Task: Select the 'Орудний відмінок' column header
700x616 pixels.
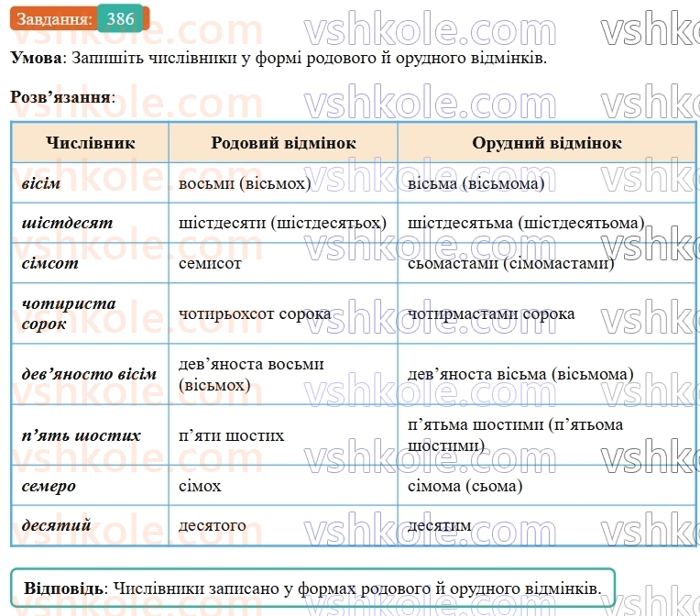Action: pos(546,143)
